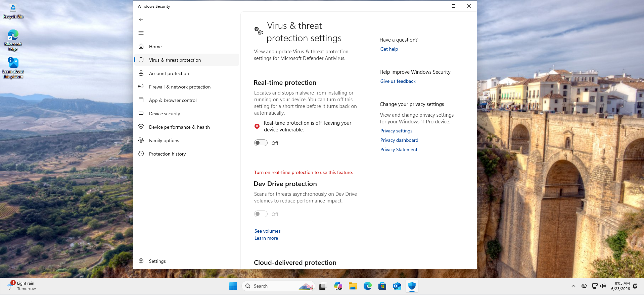The width and height of the screenshot is (644, 295).
Task: Select Microsoft Edge desktop shortcut
Action: [13, 40]
